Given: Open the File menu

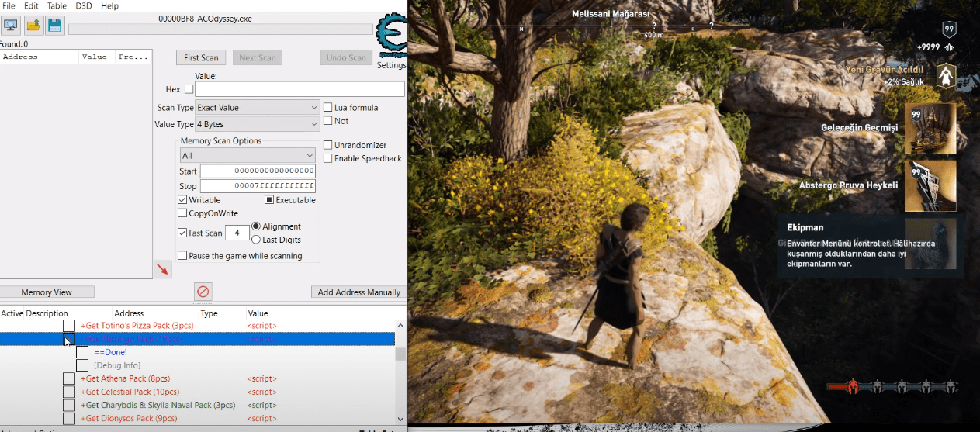Looking at the screenshot, I should (x=9, y=5).
